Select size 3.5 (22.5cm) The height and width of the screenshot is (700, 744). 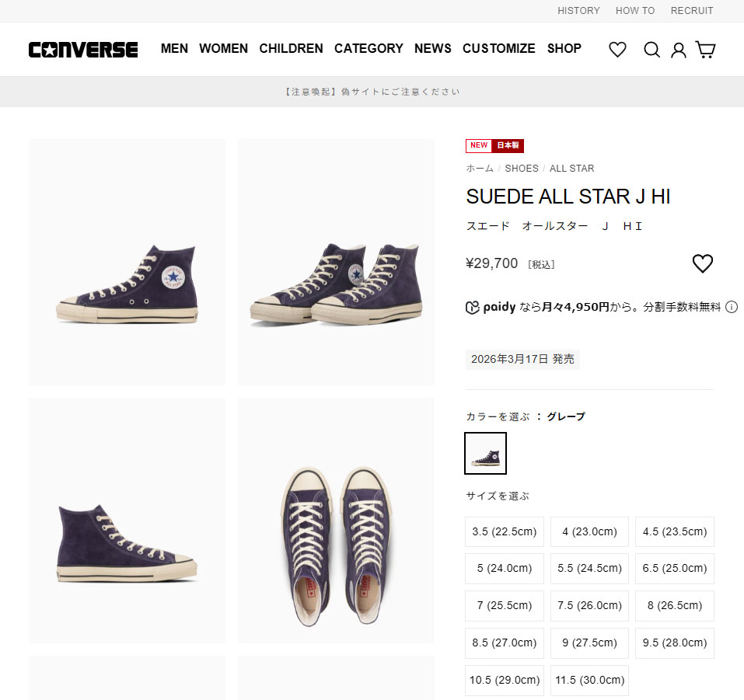coord(504,531)
